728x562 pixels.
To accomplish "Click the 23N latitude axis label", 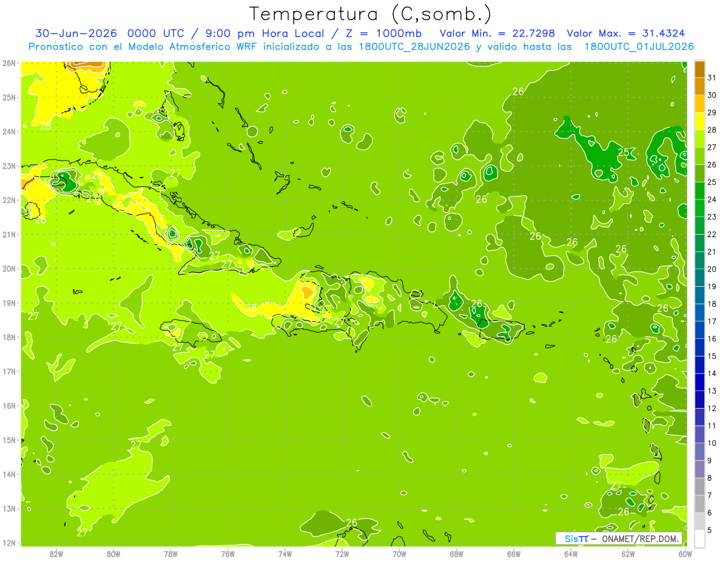I will pos(8,166).
